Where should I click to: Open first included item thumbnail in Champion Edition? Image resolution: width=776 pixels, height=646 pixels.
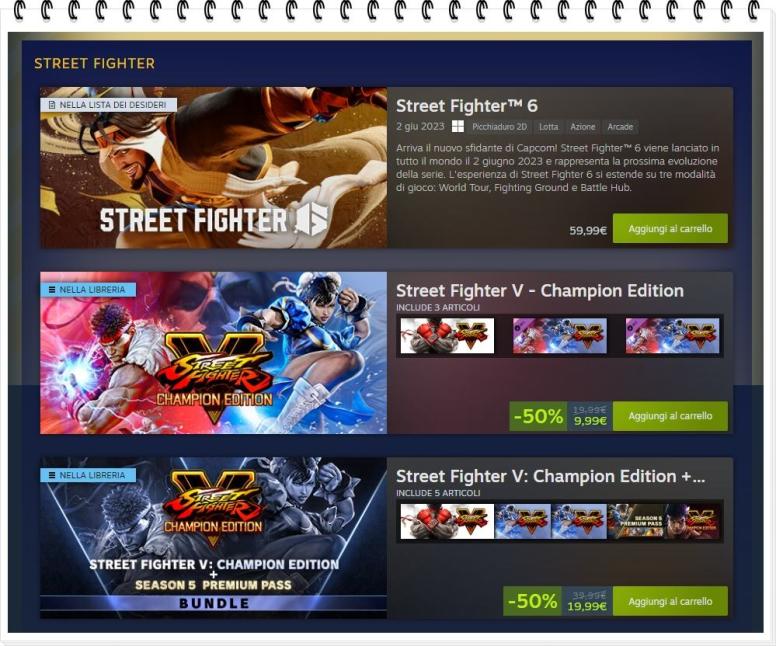coord(447,336)
